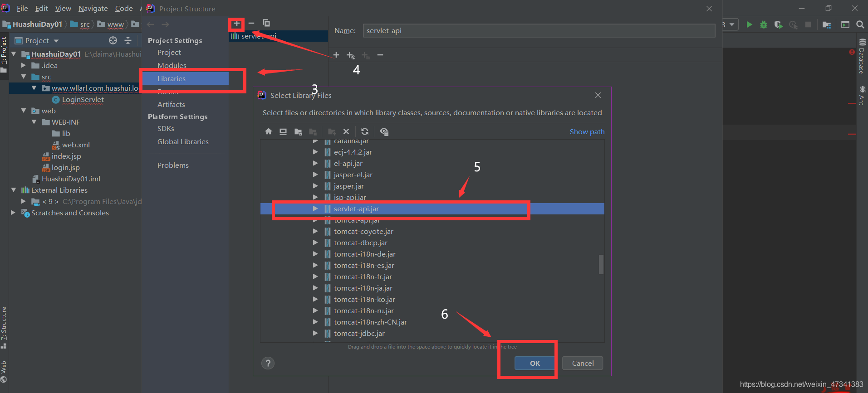The width and height of the screenshot is (868, 393).
Task: Debug the project with bug icon
Action: 764,24
